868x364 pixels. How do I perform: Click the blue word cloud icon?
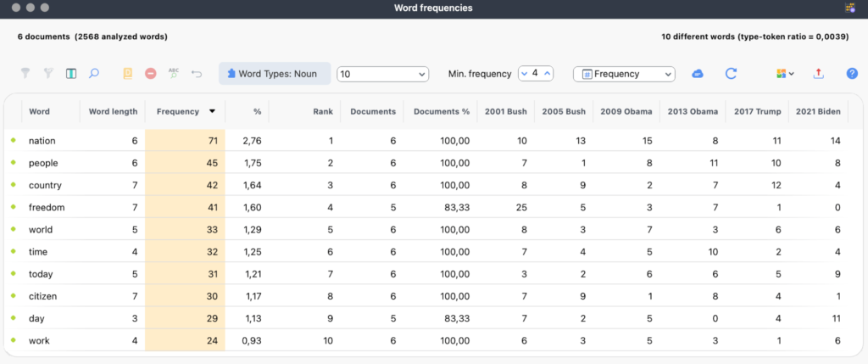tap(698, 74)
